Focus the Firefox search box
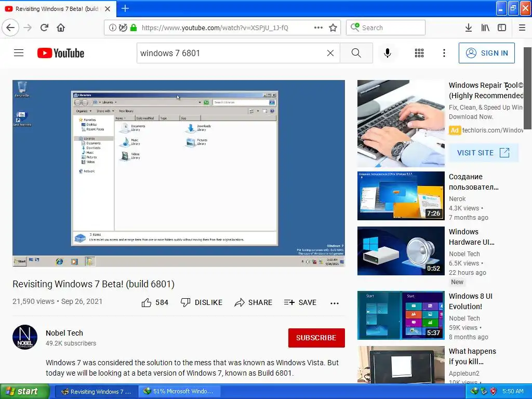The width and height of the screenshot is (532, 399). tap(386, 28)
